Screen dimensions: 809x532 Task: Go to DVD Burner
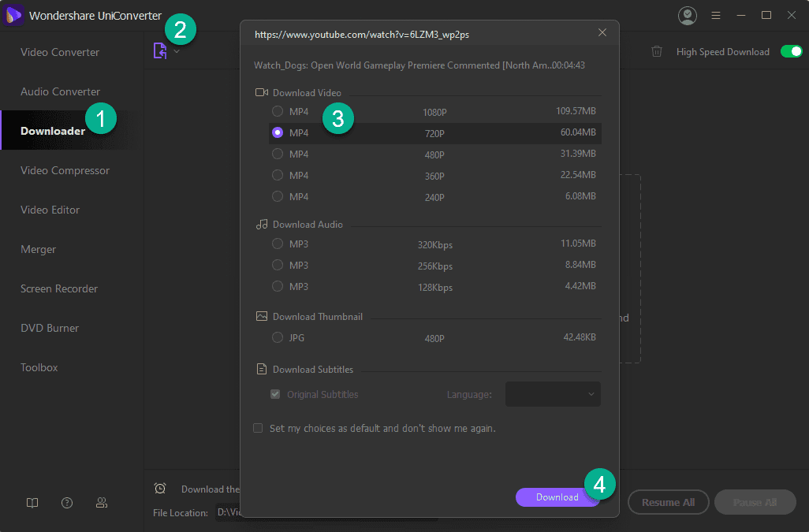coord(50,328)
